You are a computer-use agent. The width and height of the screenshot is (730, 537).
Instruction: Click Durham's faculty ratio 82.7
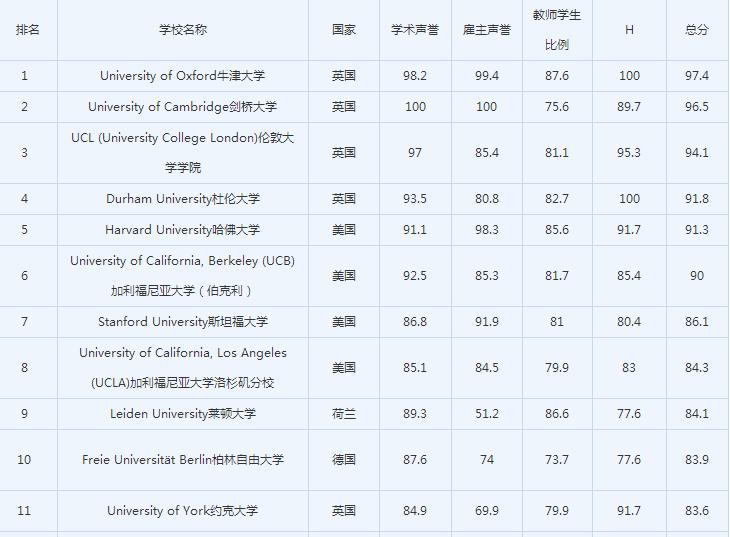point(557,199)
